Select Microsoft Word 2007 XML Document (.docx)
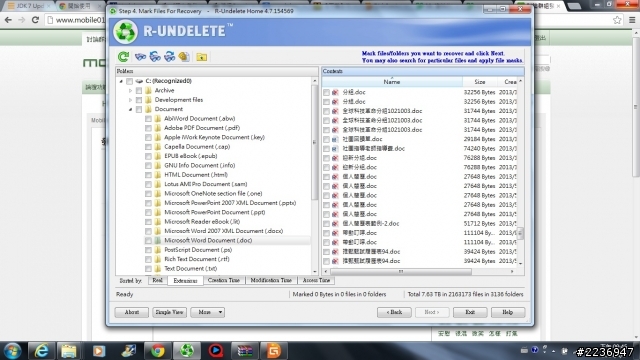 click(223, 231)
